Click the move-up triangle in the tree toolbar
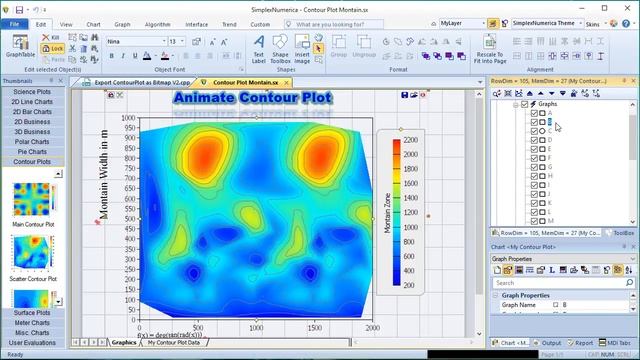The width and height of the screenshot is (640, 360). click(541, 93)
